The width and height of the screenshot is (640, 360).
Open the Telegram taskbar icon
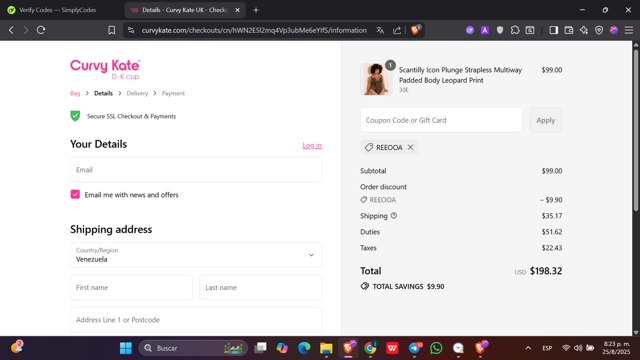coord(415,348)
